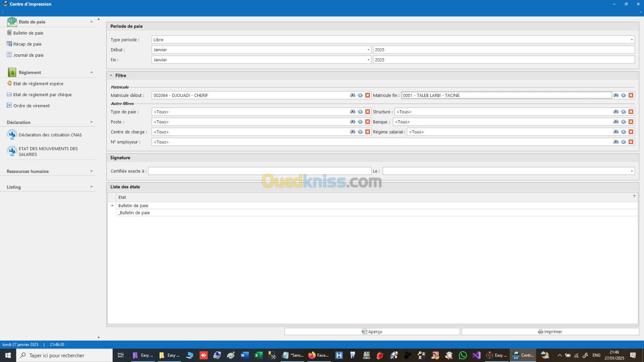This screenshot has width=644, height=362.
Task: Collapse the Filtre section
Action: 111,76
